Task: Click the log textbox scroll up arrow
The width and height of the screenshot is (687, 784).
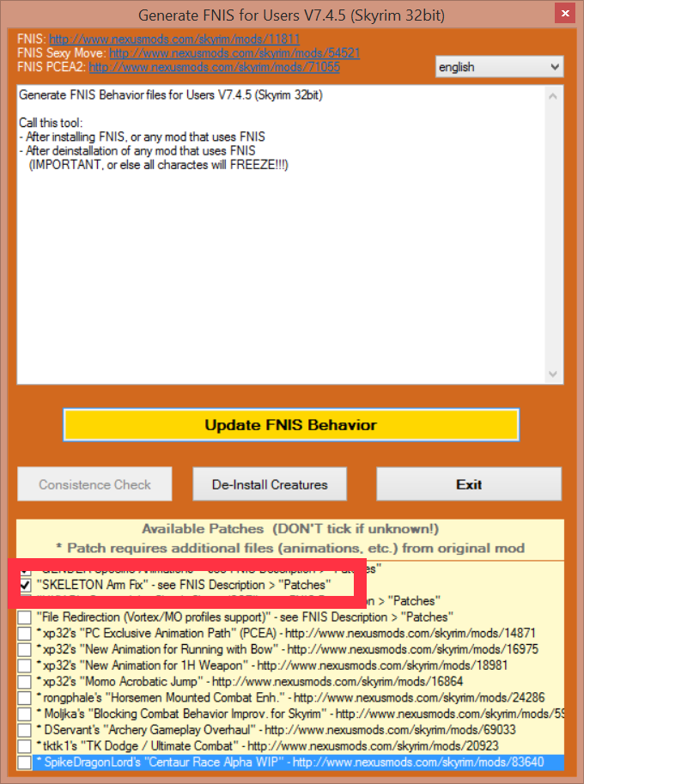Action: [552, 96]
